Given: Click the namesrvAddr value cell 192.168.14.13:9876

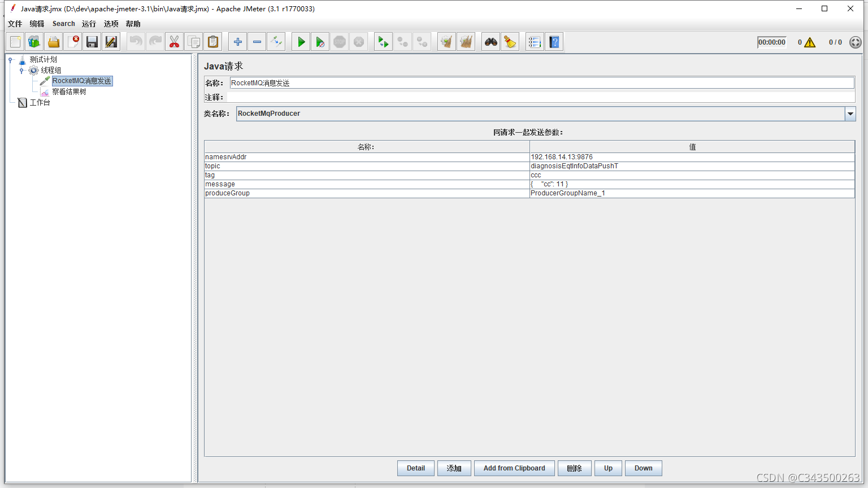Looking at the screenshot, I should pyautogui.click(x=692, y=157).
